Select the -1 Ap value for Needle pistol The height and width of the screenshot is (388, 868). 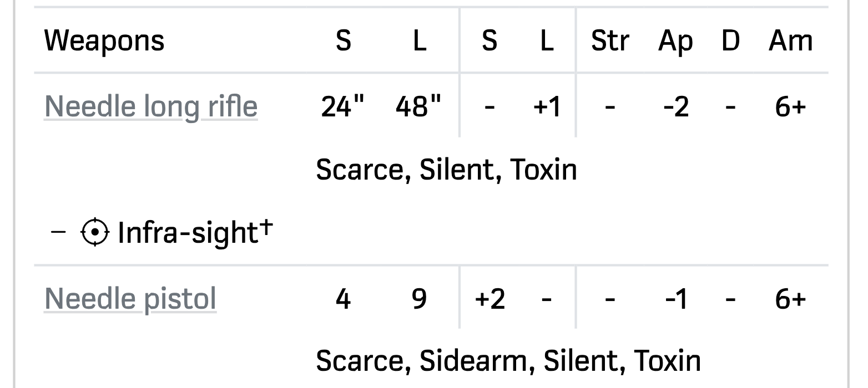[676, 299]
